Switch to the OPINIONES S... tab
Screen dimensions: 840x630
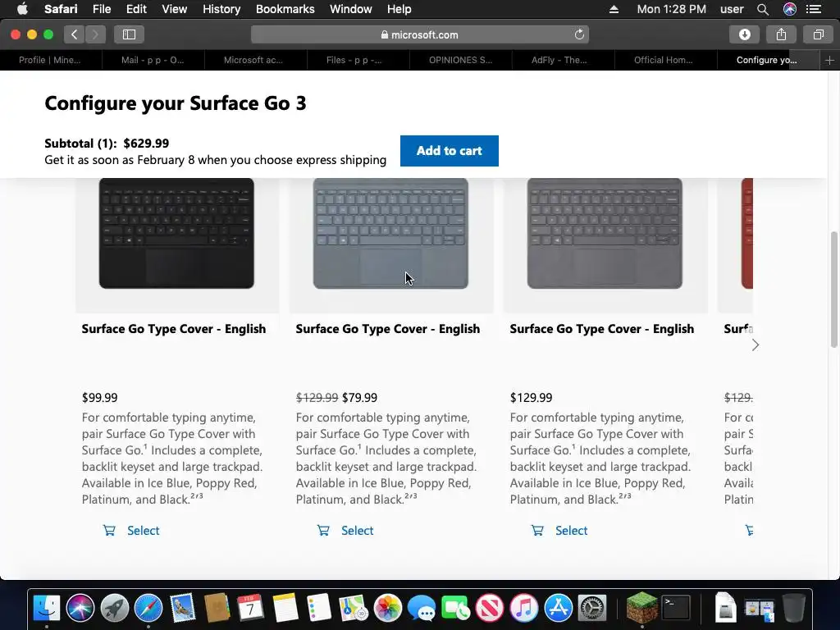460,60
